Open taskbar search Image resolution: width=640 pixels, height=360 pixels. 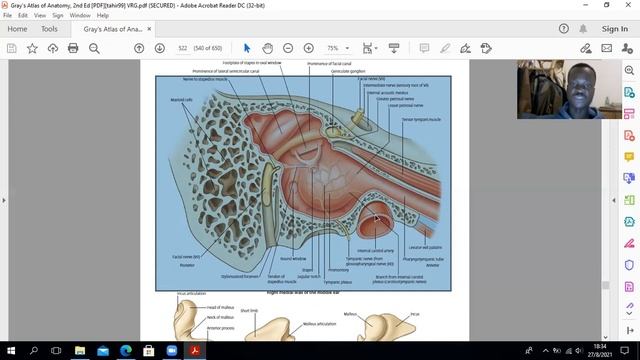pos(34,351)
